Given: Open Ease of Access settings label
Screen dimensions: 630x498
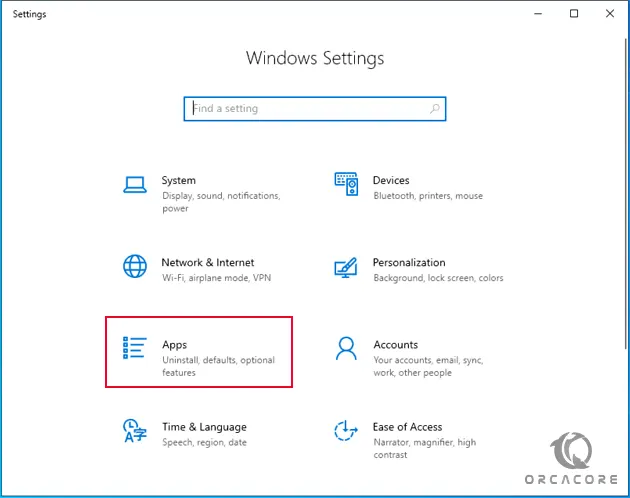Looking at the screenshot, I should coord(407,427).
